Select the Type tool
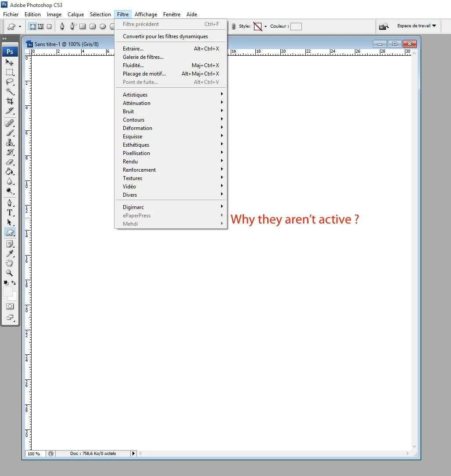Screen dimensions: 451x476 pos(10,213)
